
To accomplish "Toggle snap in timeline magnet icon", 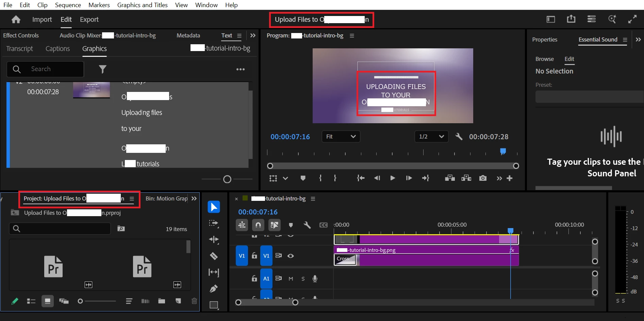I will coord(258,225).
